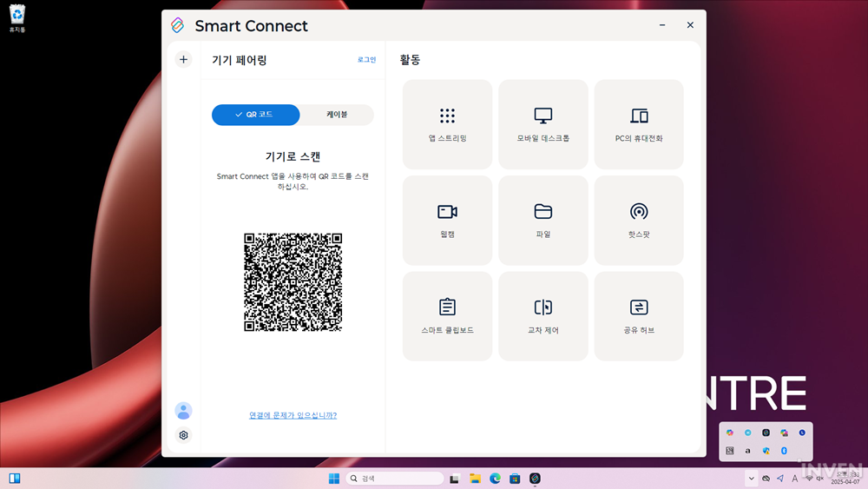Close the Smart Connect window
Image resolution: width=868 pixels, height=489 pixels.
click(x=690, y=25)
